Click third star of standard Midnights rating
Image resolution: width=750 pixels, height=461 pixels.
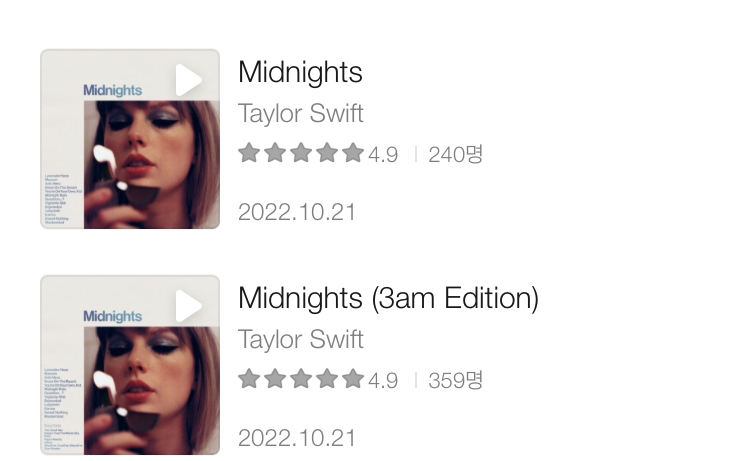click(301, 153)
